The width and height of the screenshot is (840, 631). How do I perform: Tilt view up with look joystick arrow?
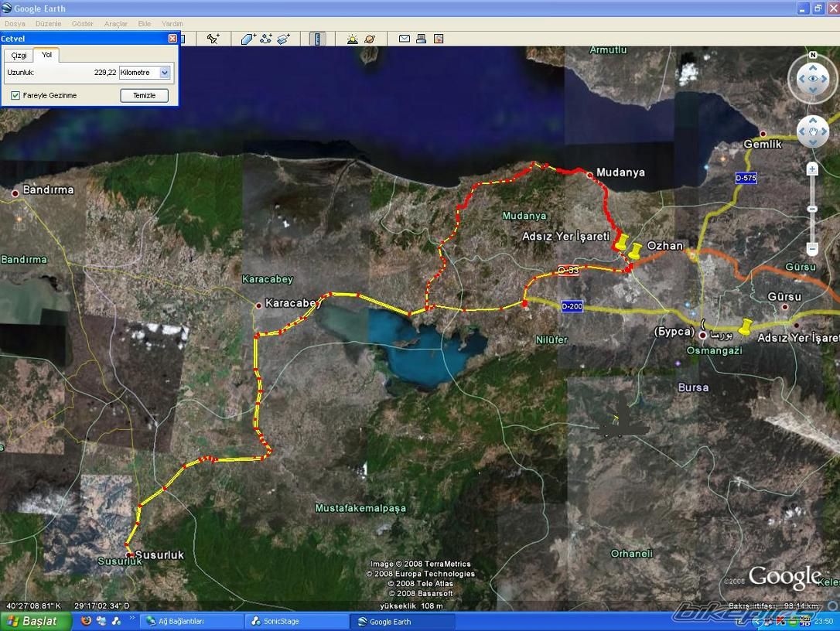coord(813,68)
